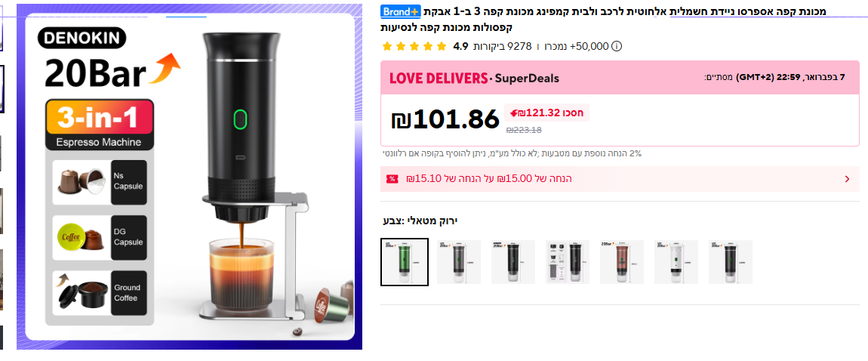Viewport: 868px width, 361px height.
Task: Click the Hebrew product title text
Action: coord(603,19)
